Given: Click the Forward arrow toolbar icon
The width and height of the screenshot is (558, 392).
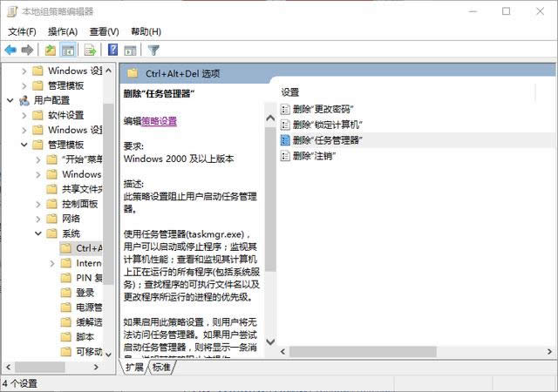Looking at the screenshot, I should 28,51.
